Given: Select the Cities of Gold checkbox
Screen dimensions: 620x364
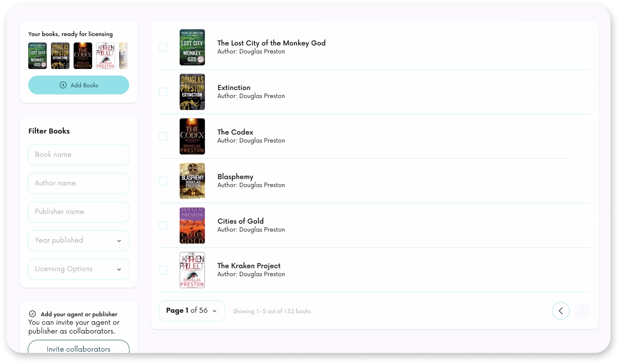Looking at the screenshot, I should [x=163, y=225].
